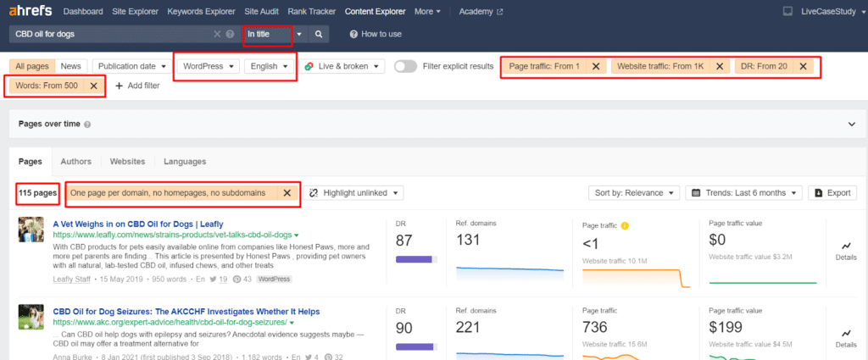The width and height of the screenshot is (868, 360).
Task: Open Rank Tracker from top navigation
Action: pyautogui.click(x=312, y=11)
